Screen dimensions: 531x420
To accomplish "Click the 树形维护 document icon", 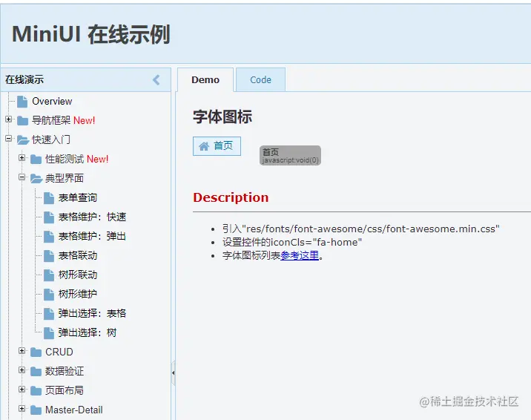I will (49, 295).
